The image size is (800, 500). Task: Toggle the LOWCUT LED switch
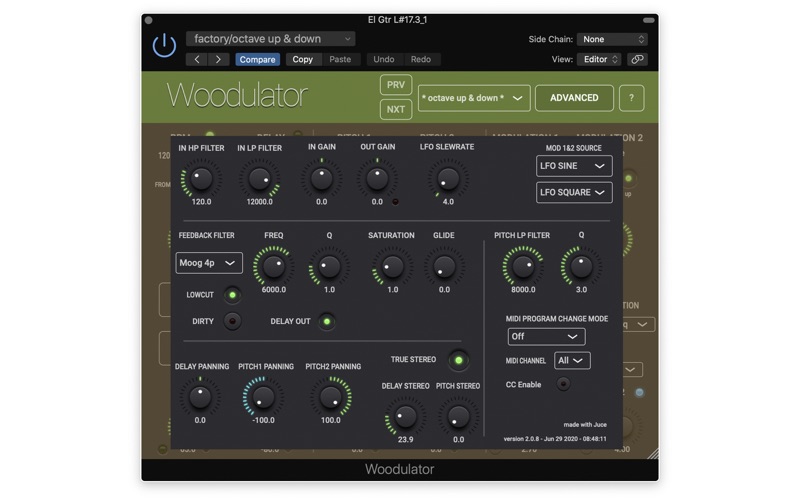coord(233,295)
